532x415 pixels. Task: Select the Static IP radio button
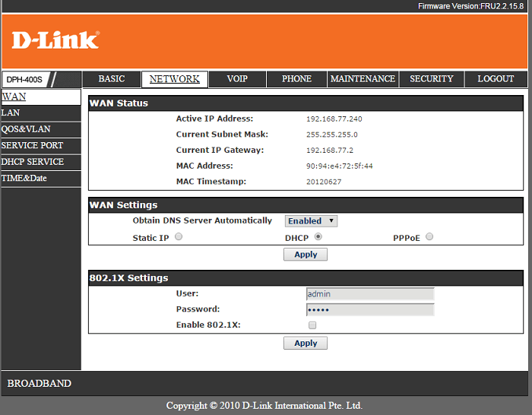[x=179, y=236]
